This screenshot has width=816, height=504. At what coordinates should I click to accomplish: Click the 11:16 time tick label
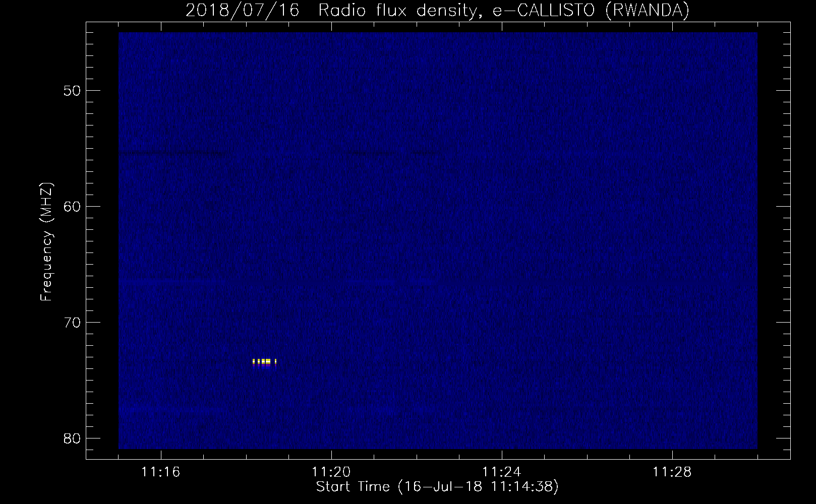coord(161,472)
